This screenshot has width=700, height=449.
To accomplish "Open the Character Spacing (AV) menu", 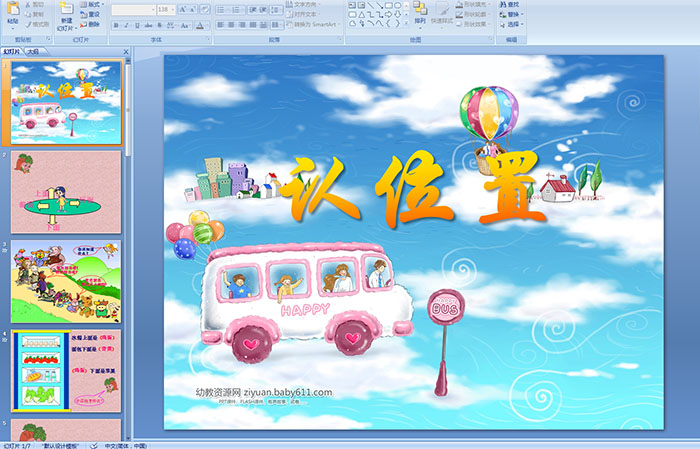I will click(171, 25).
